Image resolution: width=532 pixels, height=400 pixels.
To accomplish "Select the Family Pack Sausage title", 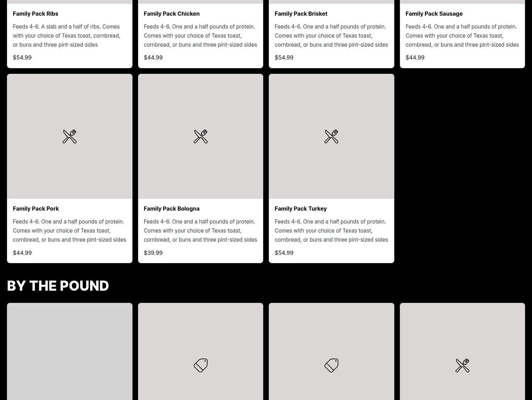I will 434,14.
